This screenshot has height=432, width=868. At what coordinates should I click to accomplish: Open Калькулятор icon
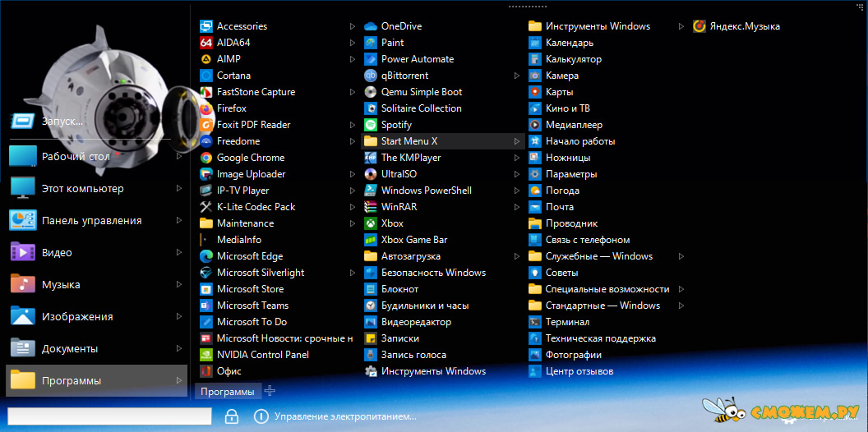535,58
